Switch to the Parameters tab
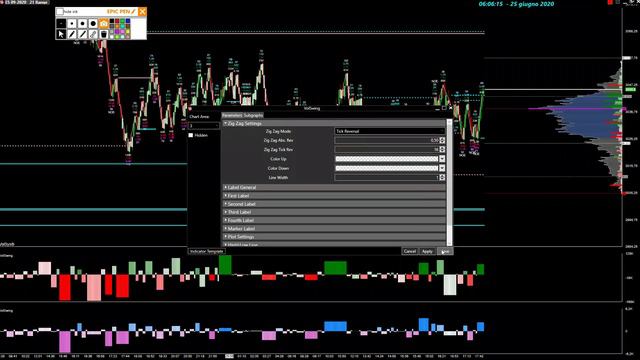Image resolution: width=640 pixels, height=360 pixels. [x=232, y=116]
